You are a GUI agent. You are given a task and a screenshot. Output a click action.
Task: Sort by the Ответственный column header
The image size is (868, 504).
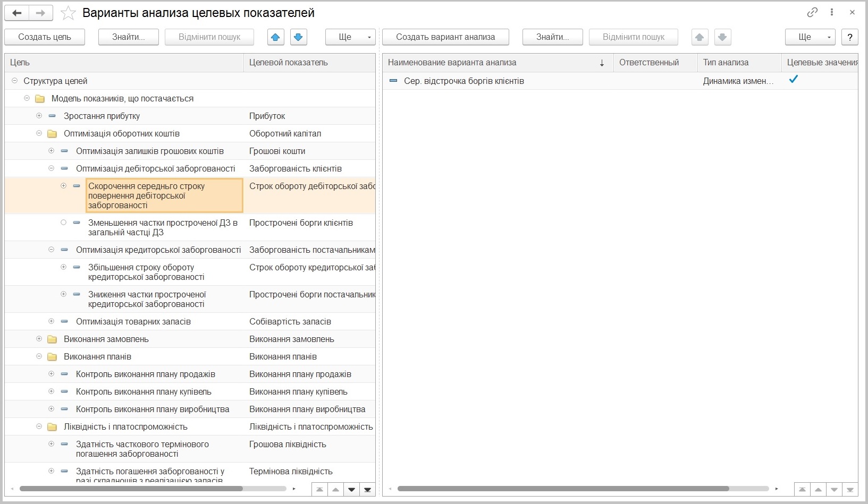(x=655, y=63)
